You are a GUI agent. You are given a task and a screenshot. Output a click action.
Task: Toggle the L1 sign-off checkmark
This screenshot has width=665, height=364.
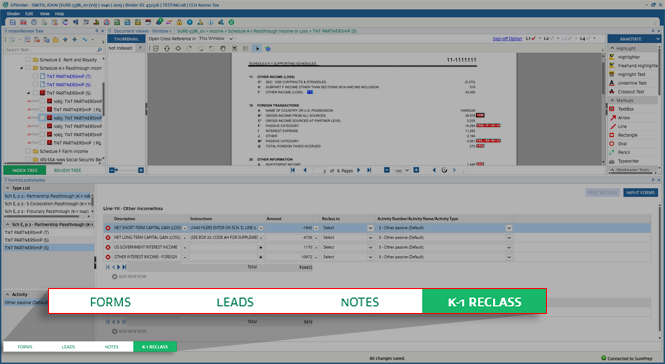pos(534,39)
